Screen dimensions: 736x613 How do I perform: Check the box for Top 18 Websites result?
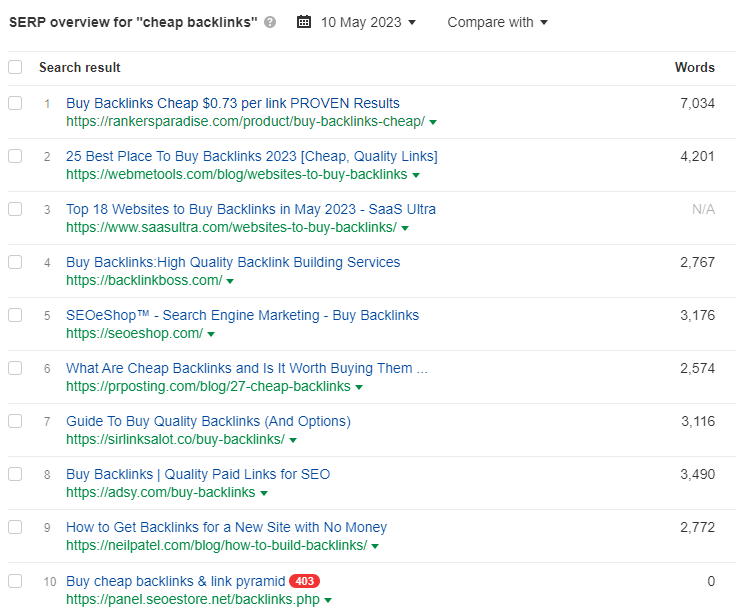click(x=15, y=209)
